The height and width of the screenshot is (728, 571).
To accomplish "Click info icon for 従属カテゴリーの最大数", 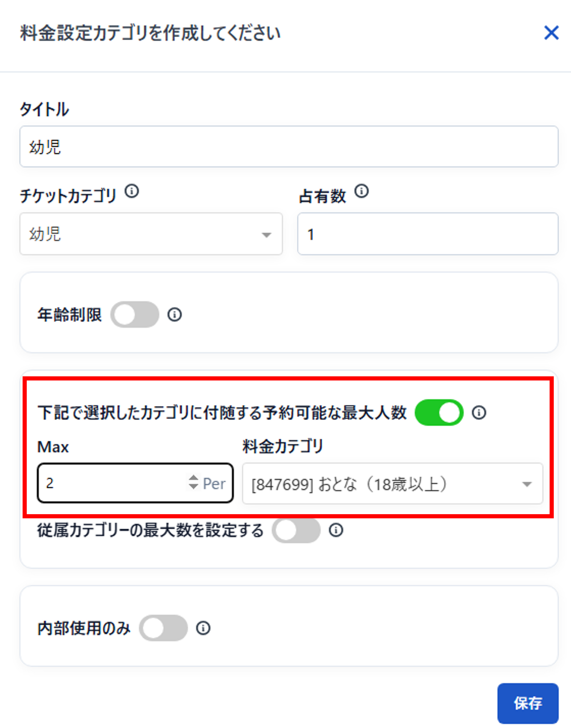I will coord(336,530).
